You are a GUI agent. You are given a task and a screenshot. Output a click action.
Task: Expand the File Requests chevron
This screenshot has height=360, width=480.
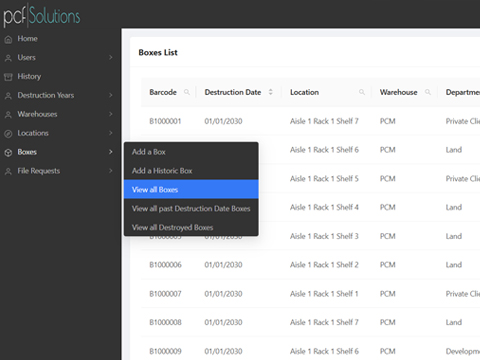click(x=111, y=171)
